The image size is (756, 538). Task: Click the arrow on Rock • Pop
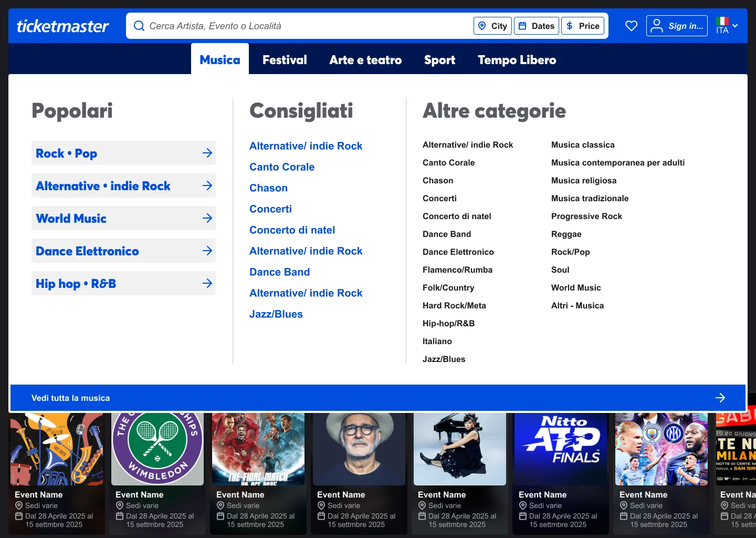[x=207, y=153]
